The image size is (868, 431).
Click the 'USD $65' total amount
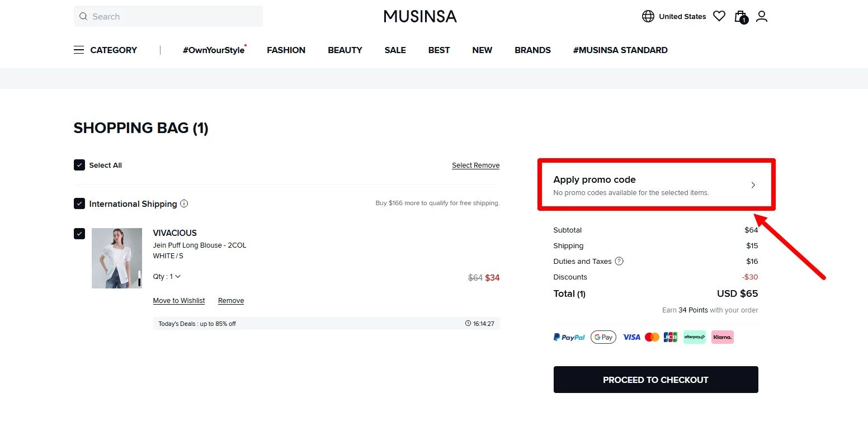pyautogui.click(x=738, y=293)
